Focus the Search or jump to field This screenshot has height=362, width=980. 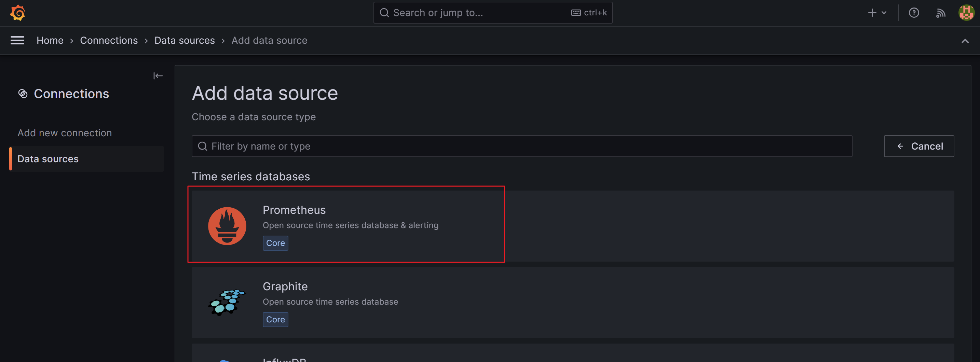[x=493, y=13]
